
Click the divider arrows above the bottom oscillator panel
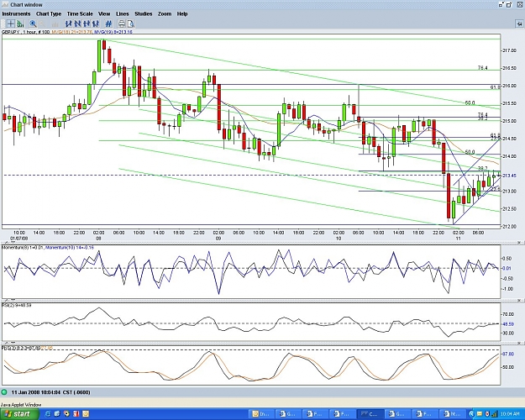(x=8, y=343)
